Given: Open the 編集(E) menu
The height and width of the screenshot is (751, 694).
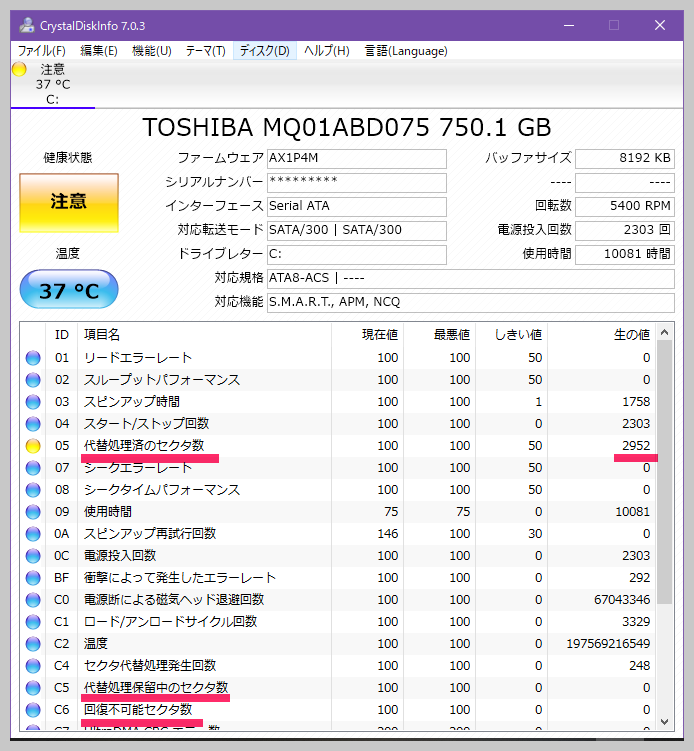Looking at the screenshot, I should click(x=99, y=51).
